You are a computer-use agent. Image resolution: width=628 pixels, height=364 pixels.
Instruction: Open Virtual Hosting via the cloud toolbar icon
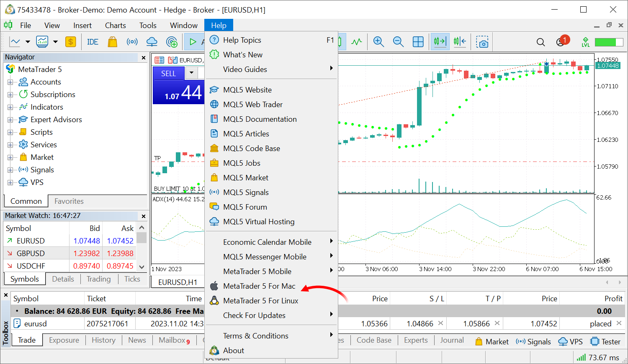click(152, 41)
